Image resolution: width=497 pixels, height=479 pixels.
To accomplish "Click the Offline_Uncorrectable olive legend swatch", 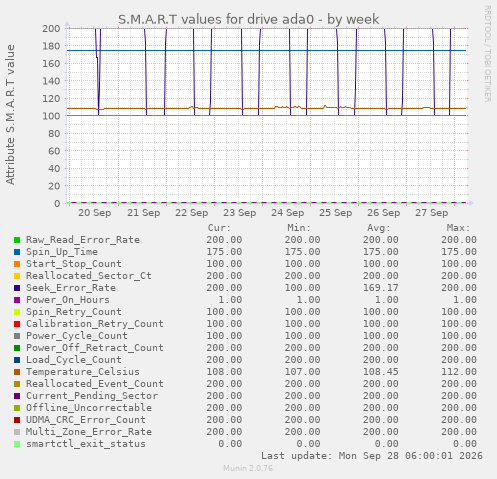I will tap(17, 408).
